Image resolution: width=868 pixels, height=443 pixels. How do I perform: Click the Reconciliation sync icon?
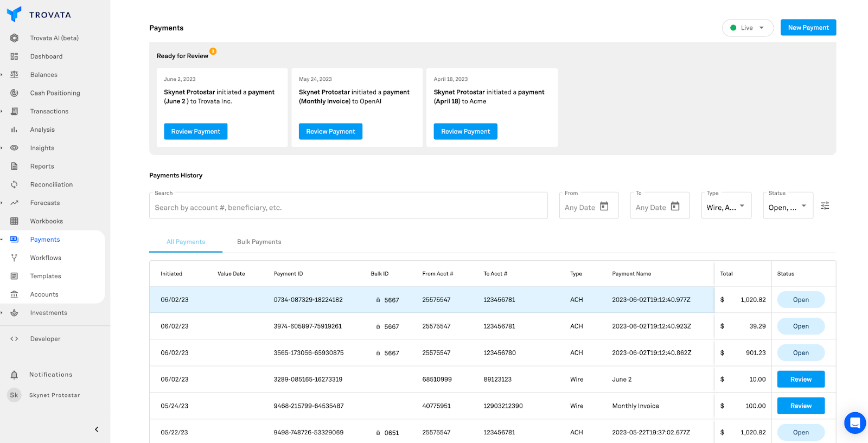(14, 184)
